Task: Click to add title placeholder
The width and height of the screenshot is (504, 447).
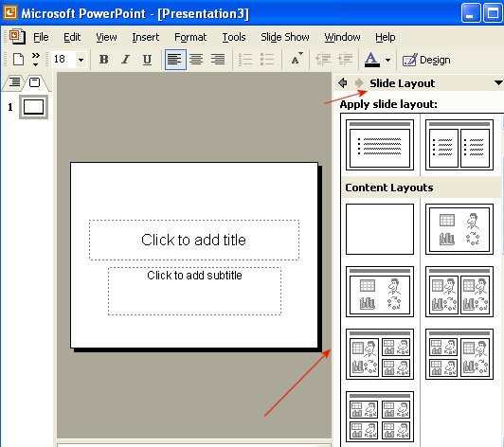Action: tap(194, 240)
